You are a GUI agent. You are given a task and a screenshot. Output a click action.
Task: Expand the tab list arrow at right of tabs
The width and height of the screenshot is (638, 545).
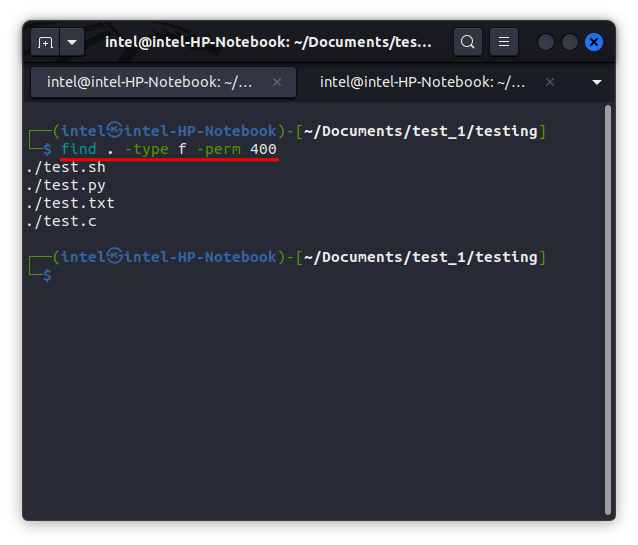[598, 82]
